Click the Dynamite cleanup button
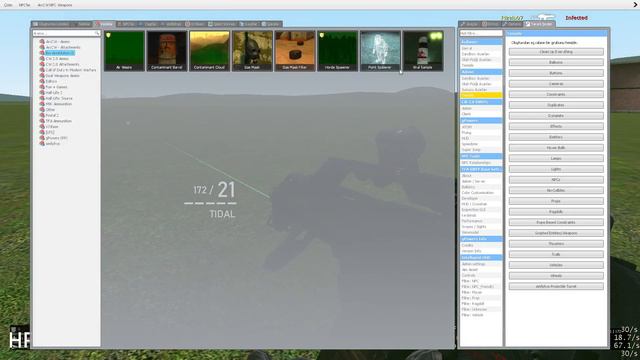Viewport: 640px width, 360px height. pos(556,116)
